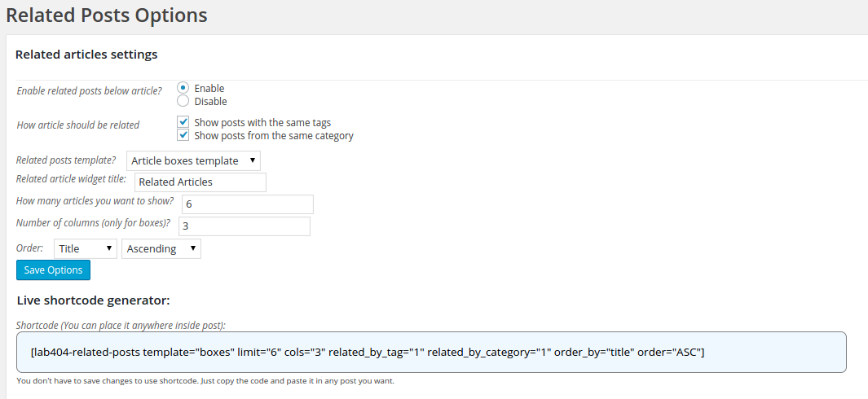Click the 'Related posts template?' label
Image resolution: width=868 pixels, height=399 pixels.
pyautogui.click(x=66, y=160)
